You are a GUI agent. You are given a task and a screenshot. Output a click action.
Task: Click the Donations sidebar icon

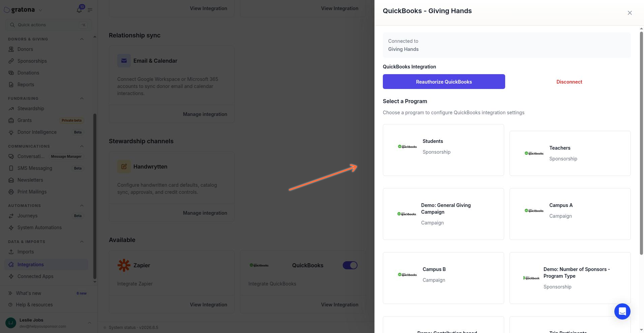pyautogui.click(x=11, y=73)
